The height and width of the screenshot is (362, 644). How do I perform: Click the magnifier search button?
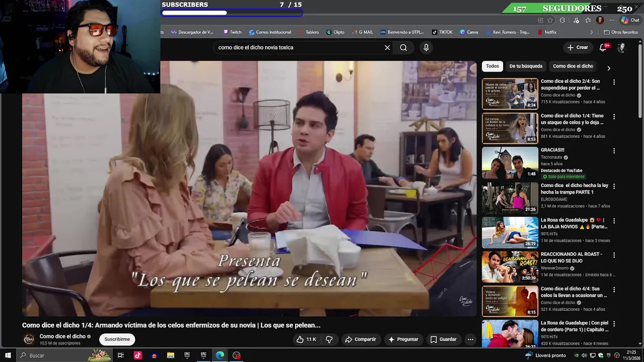point(404,47)
